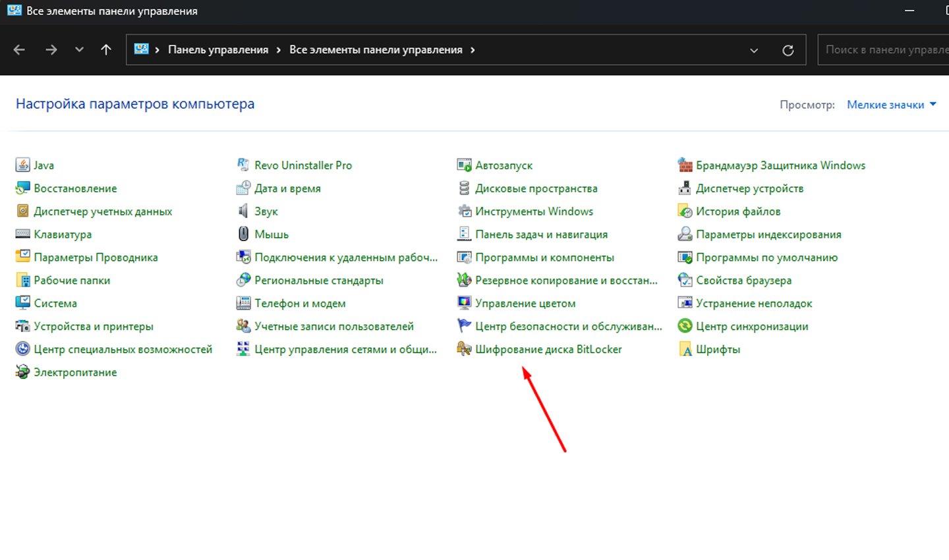This screenshot has height=560, width=949.
Task: Click the Рабочие папки icon
Action: (22, 280)
